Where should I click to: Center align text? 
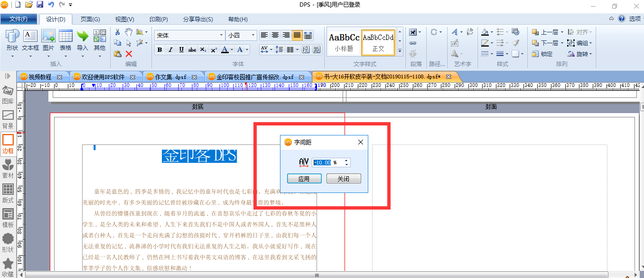coord(275,35)
